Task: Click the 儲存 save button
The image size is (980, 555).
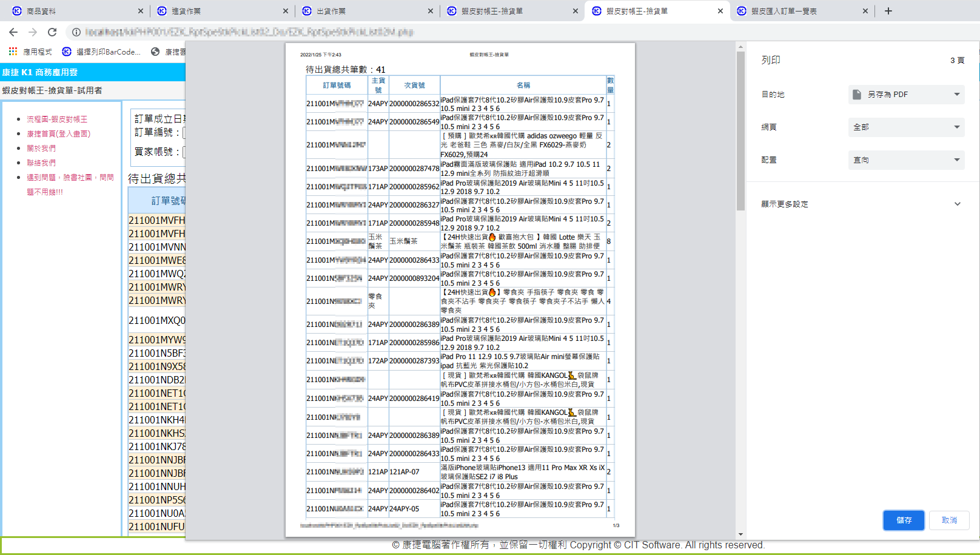Action: pyautogui.click(x=904, y=520)
